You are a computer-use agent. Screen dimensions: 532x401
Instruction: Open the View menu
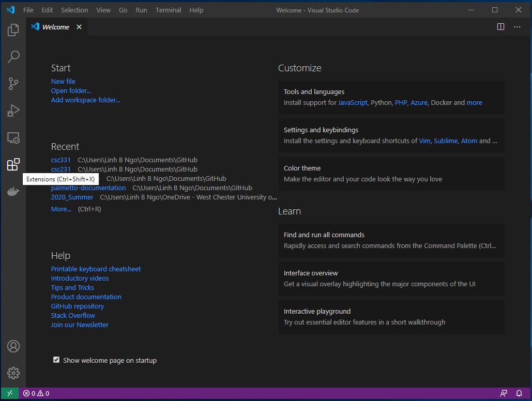click(103, 10)
